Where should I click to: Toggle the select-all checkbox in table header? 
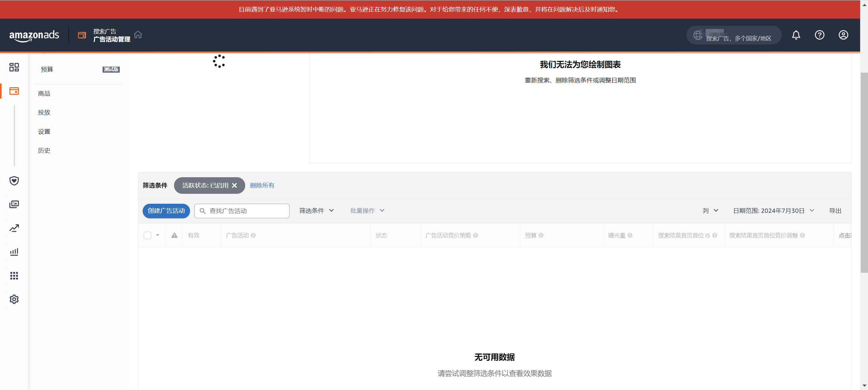click(147, 235)
